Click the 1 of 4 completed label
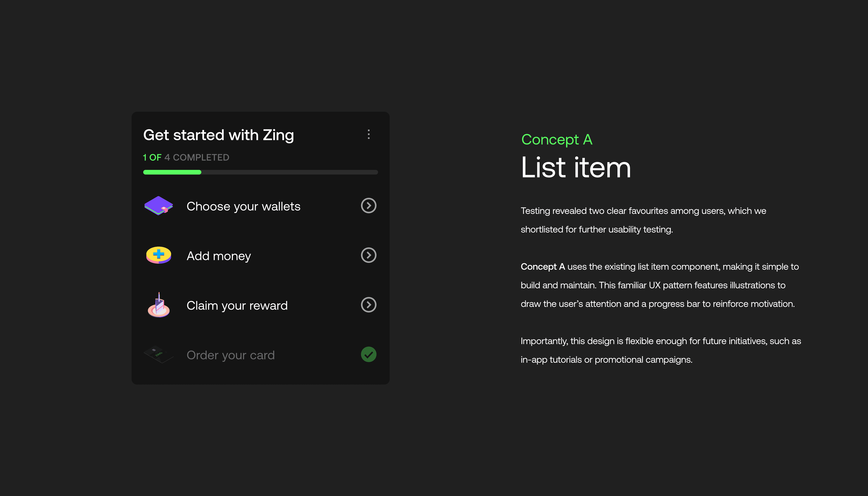The image size is (868, 496). tap(186, 157)
